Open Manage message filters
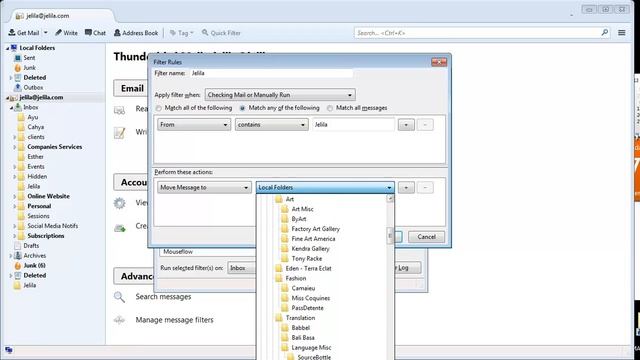 click(x=174, y=320)
